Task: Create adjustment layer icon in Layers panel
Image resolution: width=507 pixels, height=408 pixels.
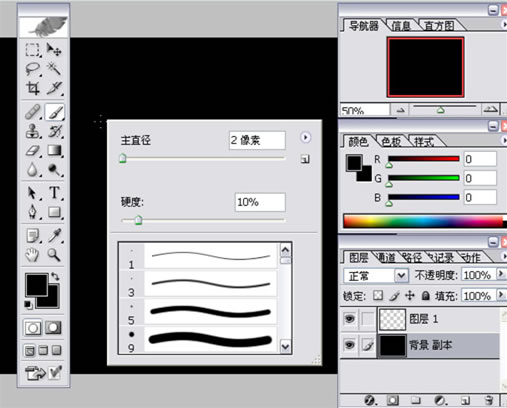Action: pyautogui.click(x=440, y=400)
